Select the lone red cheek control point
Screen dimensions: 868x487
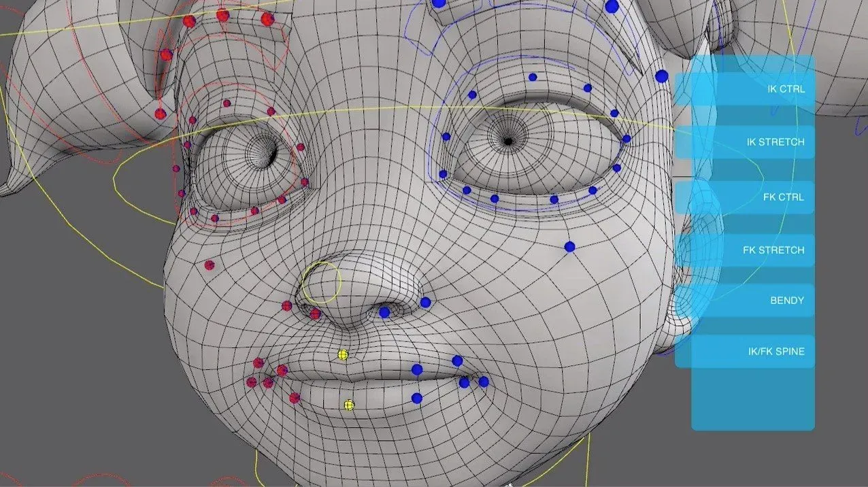tap(210, 265)
